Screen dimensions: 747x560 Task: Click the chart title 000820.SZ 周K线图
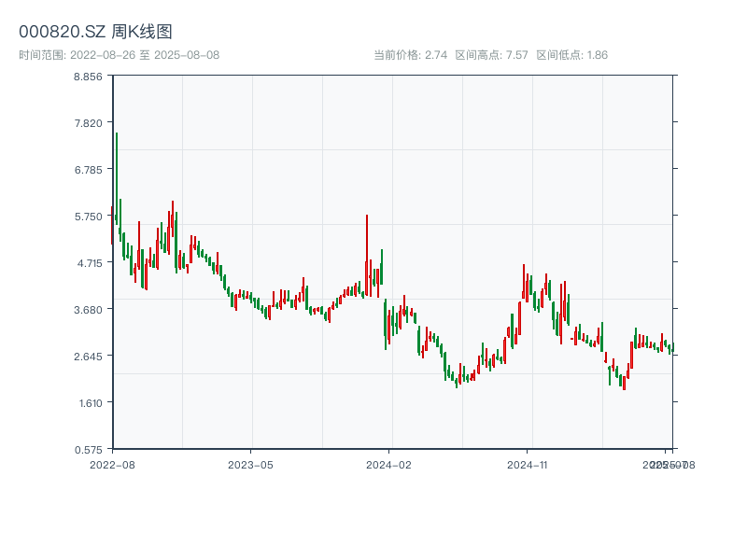point(95,32)
